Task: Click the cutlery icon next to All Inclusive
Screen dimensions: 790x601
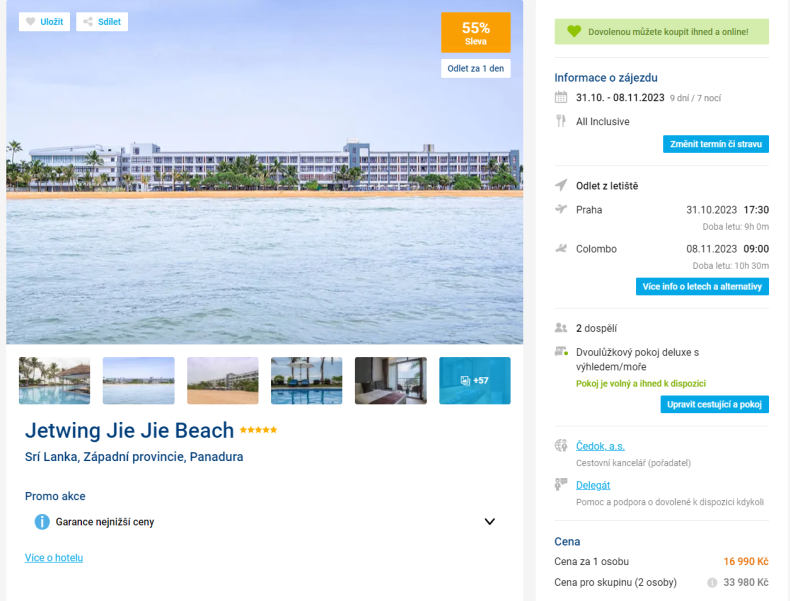Action: [560, 121]
